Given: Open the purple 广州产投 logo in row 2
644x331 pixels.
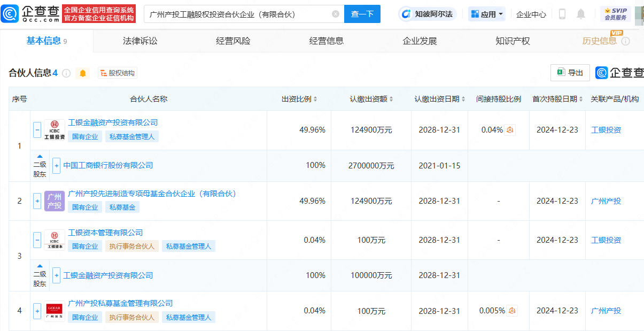Looking at the screenshot, I should point(55,201).
